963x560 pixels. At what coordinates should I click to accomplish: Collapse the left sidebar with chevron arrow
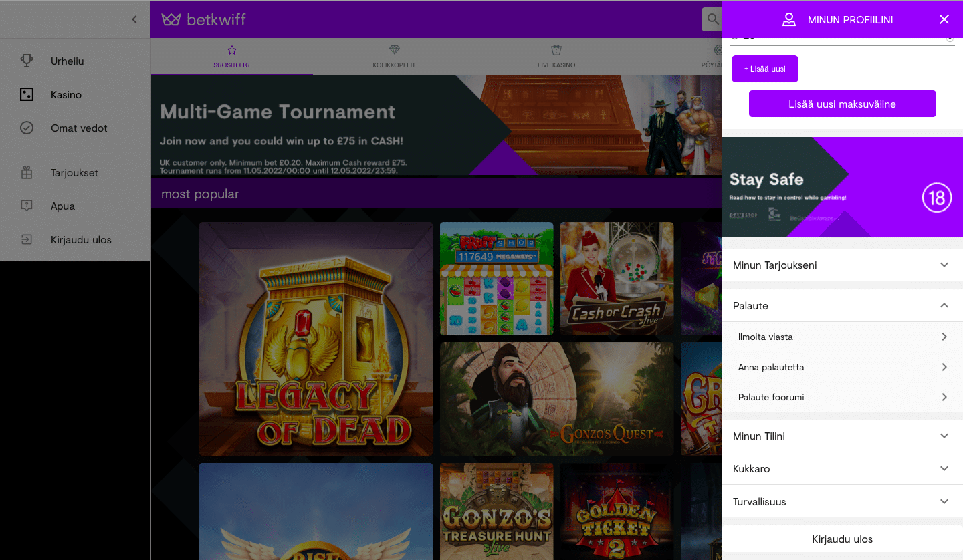pyautogui.click(x=134, y=19)
